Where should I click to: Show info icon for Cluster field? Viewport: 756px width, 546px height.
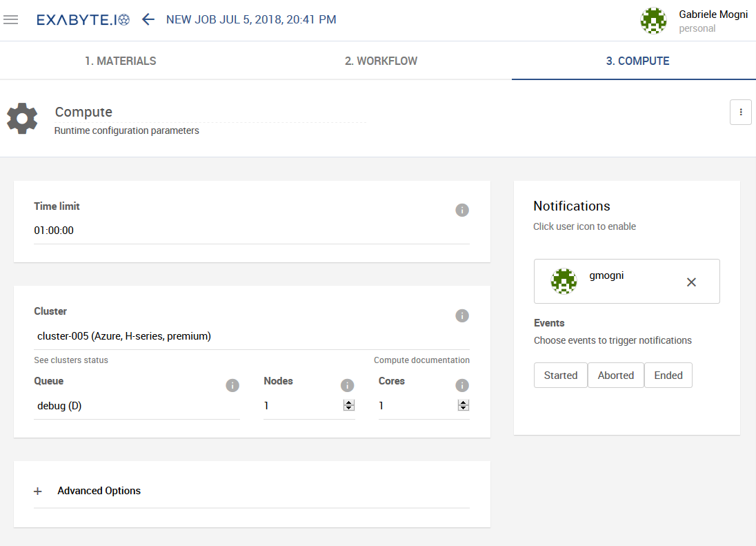coord(462,315)
